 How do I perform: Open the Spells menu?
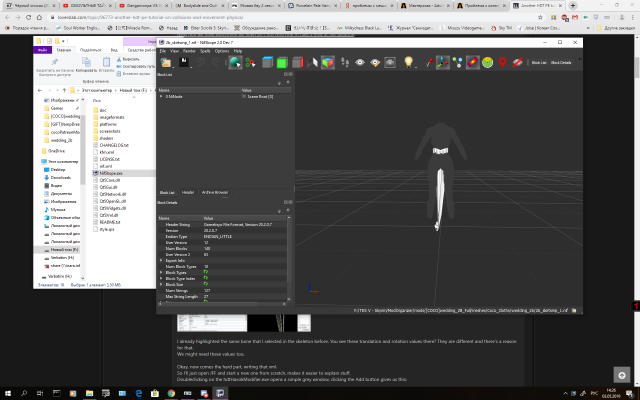[x=205, y=50]
